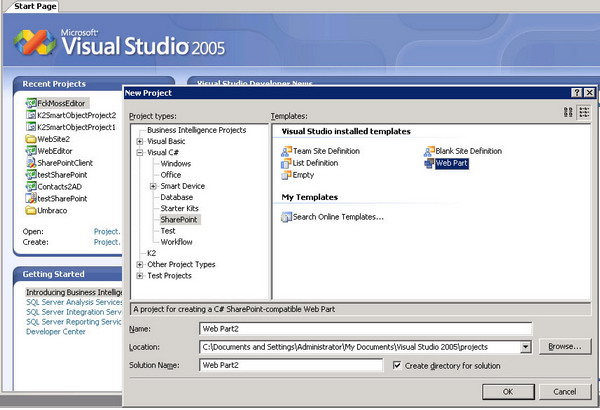Expand Smart Device node
Screen dimensions: 600x410
pyautogui.click(x=153, y=186)
